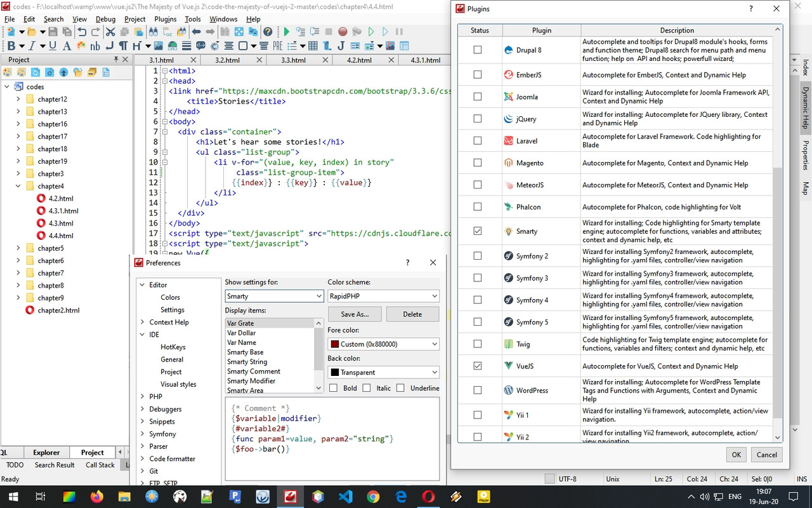Insert non-breaking space with nb icon

click(95, 46)
